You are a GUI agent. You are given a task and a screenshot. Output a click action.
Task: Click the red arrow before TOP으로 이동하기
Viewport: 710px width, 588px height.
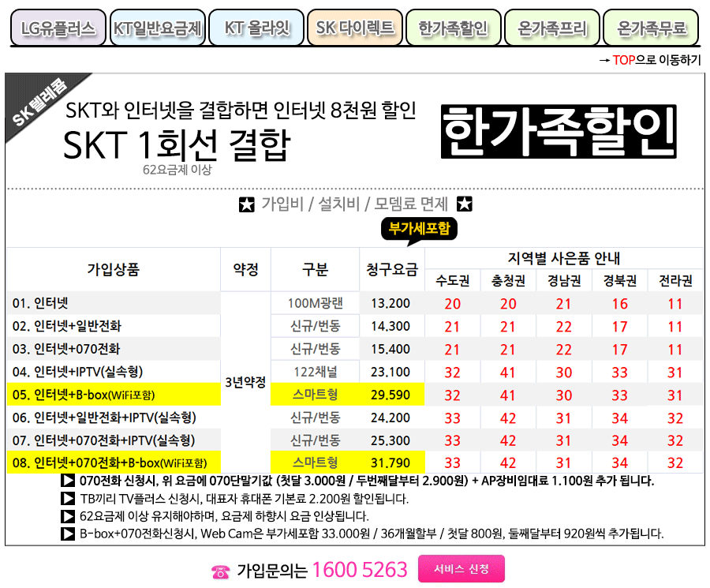pos(603,58)
